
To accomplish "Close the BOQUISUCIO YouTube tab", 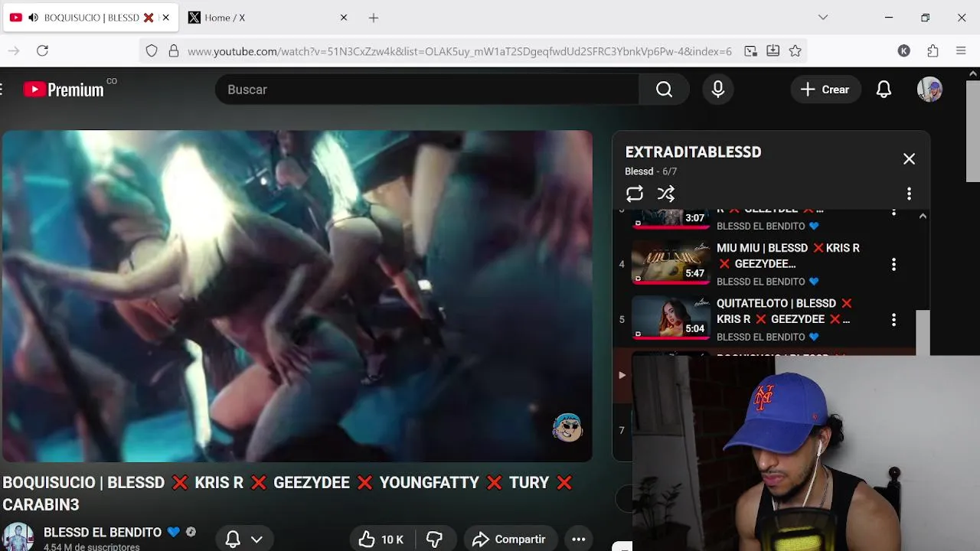I will click(x=165, y=18).
